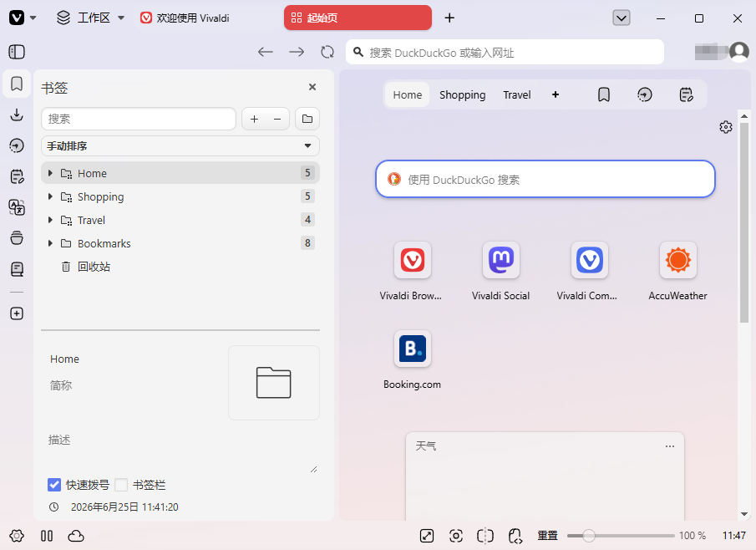
Task: Toggle panel/fullscreen arrow icon in status bar
Action: [x=427, y=536]
